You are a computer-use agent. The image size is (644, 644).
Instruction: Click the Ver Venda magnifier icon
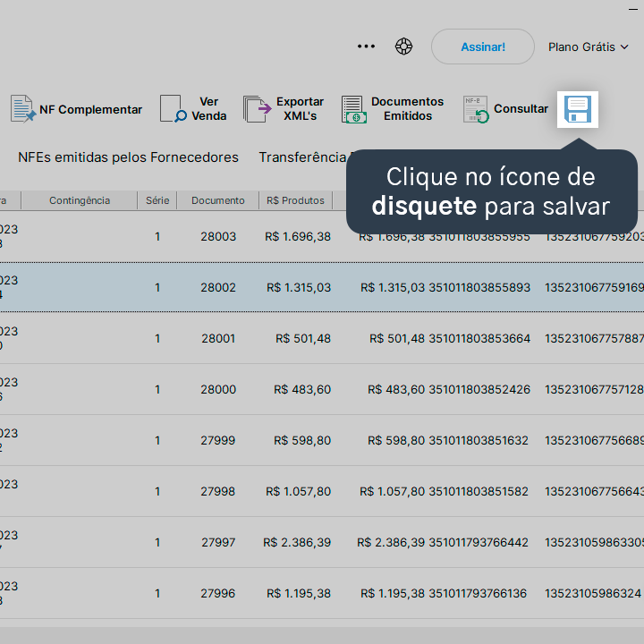[x=173, y=109]
